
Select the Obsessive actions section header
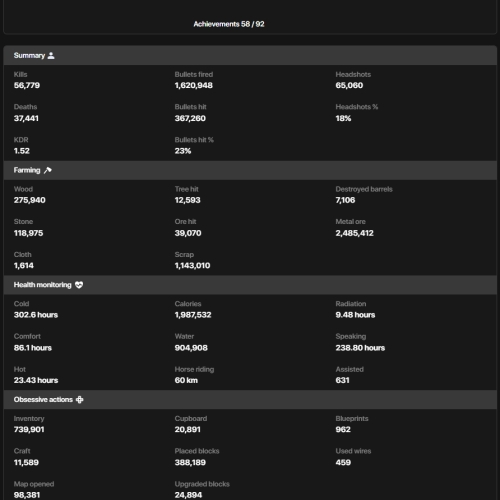coord(250,400)
